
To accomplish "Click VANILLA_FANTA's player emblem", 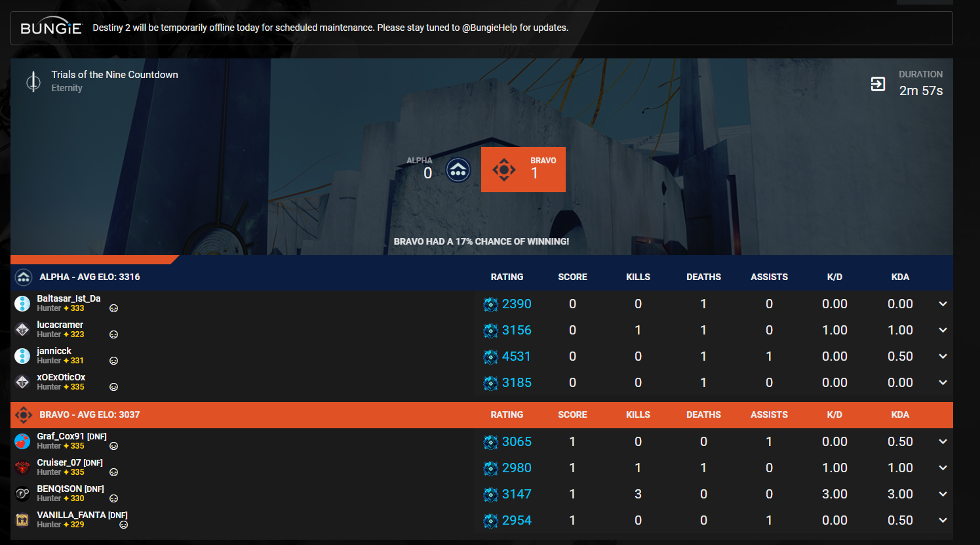I will pos(22,520).
